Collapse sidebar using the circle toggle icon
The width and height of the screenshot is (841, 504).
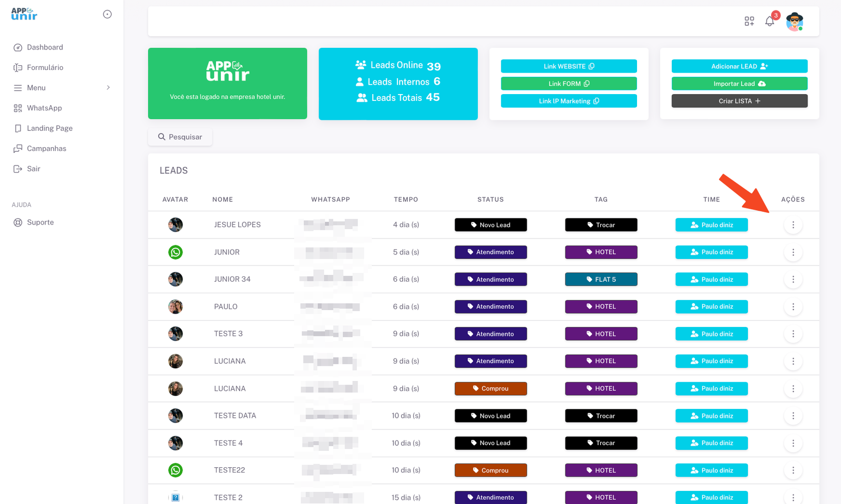(107, 14)
